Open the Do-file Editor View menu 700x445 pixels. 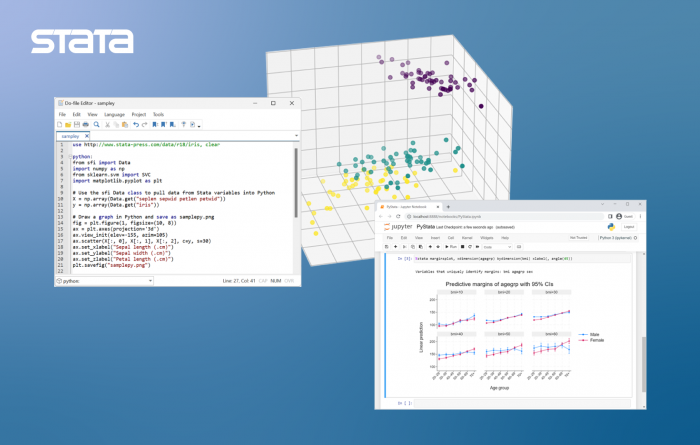92,115
